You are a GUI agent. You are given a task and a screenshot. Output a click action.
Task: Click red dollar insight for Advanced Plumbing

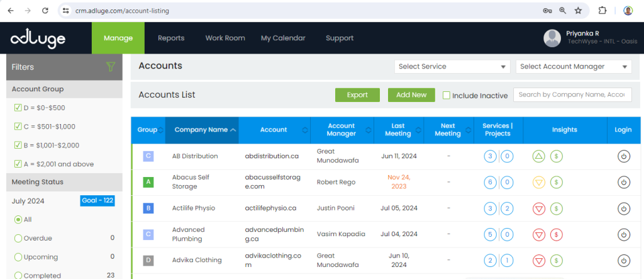click(556, 234)
